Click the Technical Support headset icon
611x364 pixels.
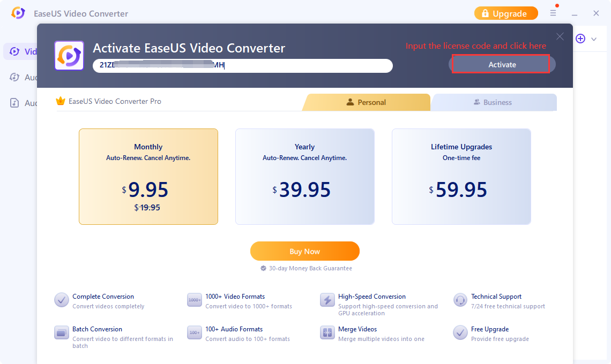tap(460, 300)
